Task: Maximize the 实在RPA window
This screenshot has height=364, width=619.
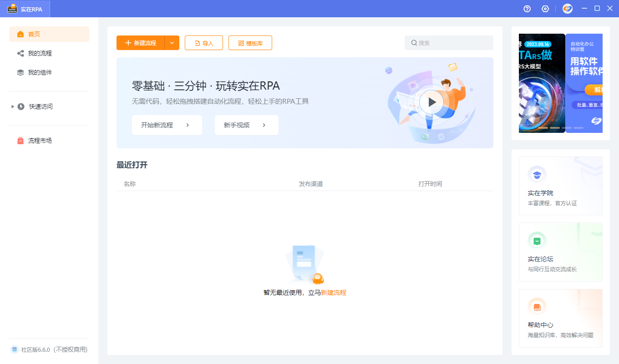Action: (597, 9)
